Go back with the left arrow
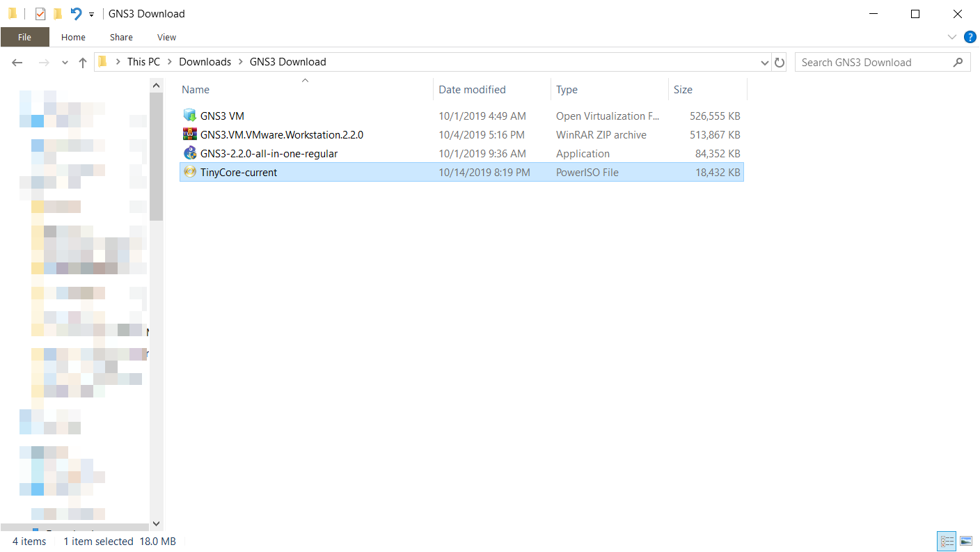 tap(17, 63)
